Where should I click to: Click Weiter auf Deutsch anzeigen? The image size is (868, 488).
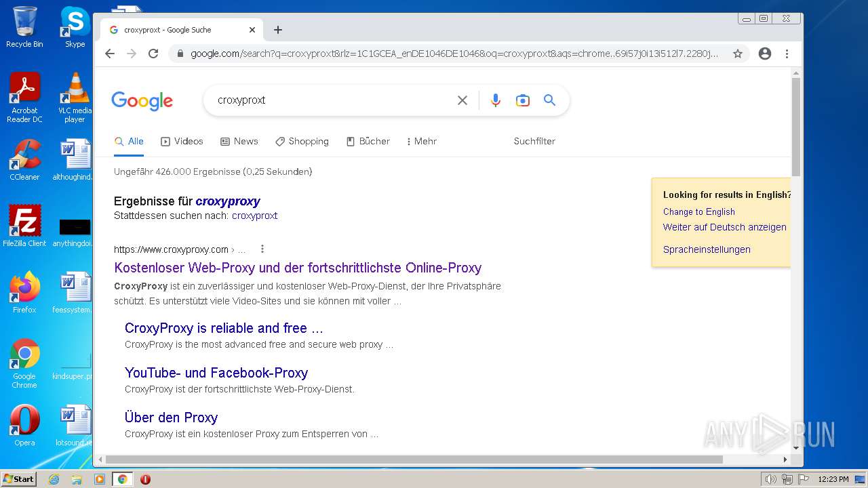pos(725,227)
